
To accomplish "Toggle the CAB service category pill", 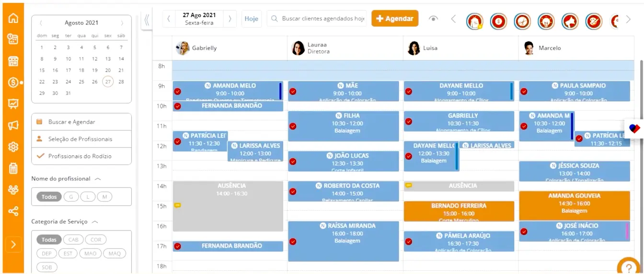I will click(x=73, y=240).
